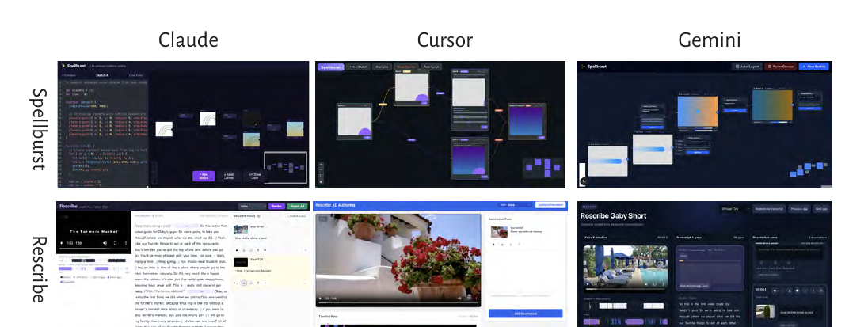This screenshot has width=868, height=327.
Task: Play the video in Claude Rescribe
Action: tap(62, 243)
